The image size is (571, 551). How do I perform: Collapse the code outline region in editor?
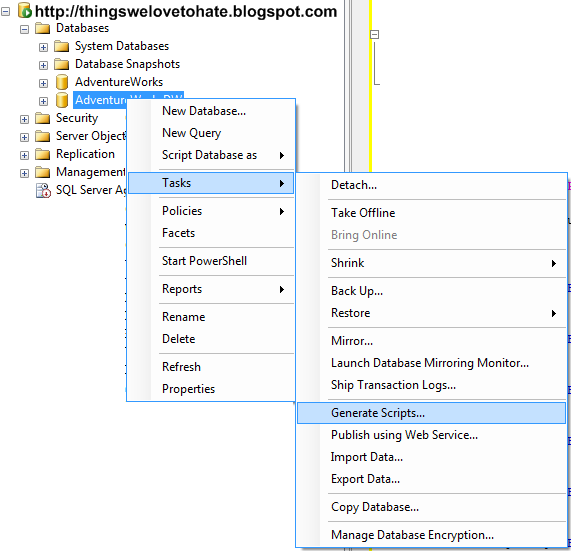(x=374, y=35)
